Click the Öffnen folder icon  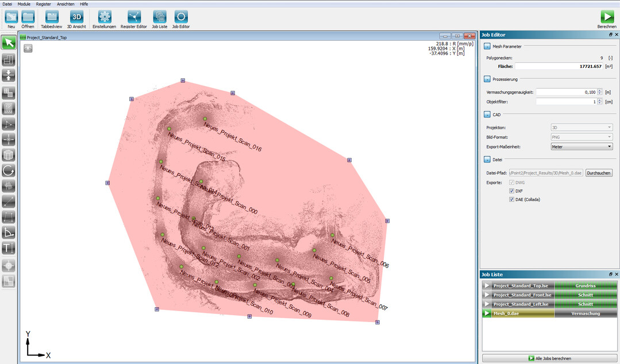[28, 17]
